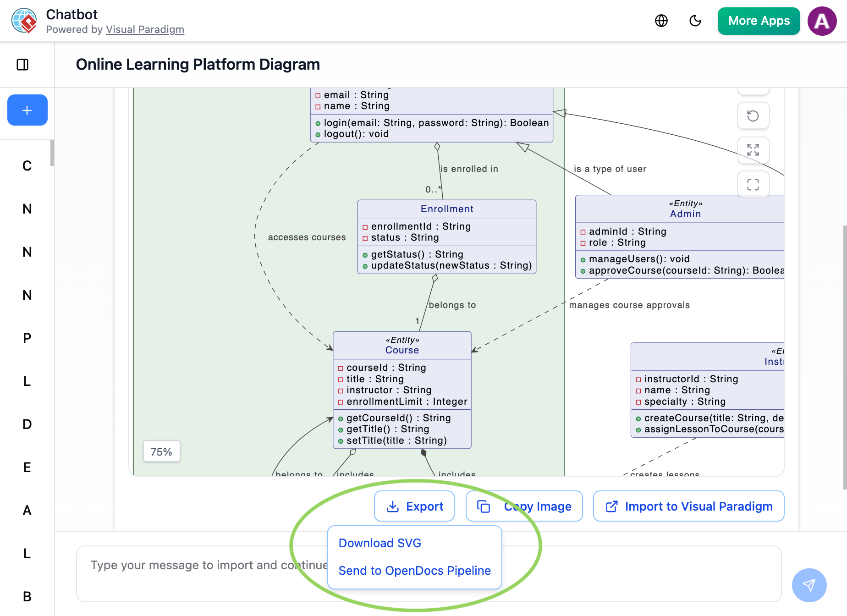The width and height of the screenshot is (847, 616).
Task: Collapse the sidebar using the panel icon
Action: [x=22, y=65]
